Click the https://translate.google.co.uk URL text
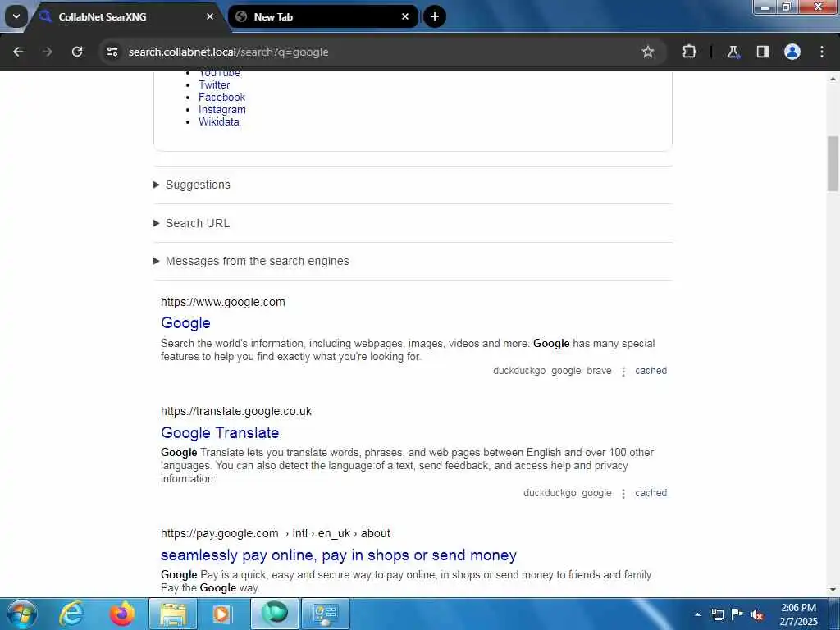840x630 pixels. (x=236, y=412)
